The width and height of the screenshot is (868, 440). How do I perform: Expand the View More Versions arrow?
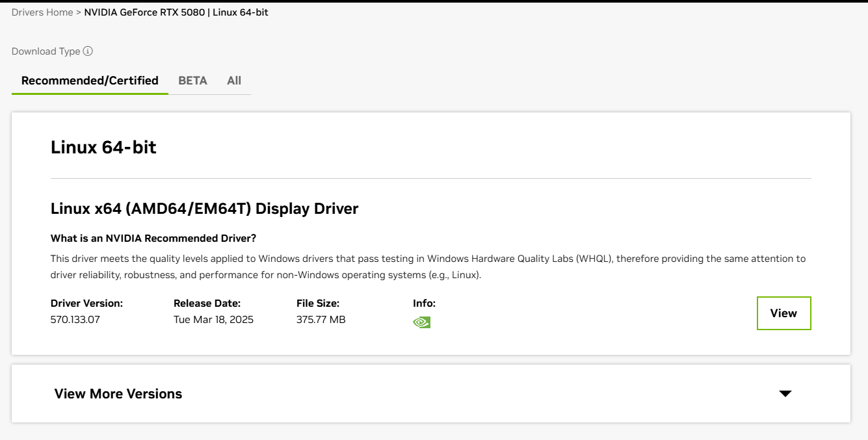coord(785,394)
